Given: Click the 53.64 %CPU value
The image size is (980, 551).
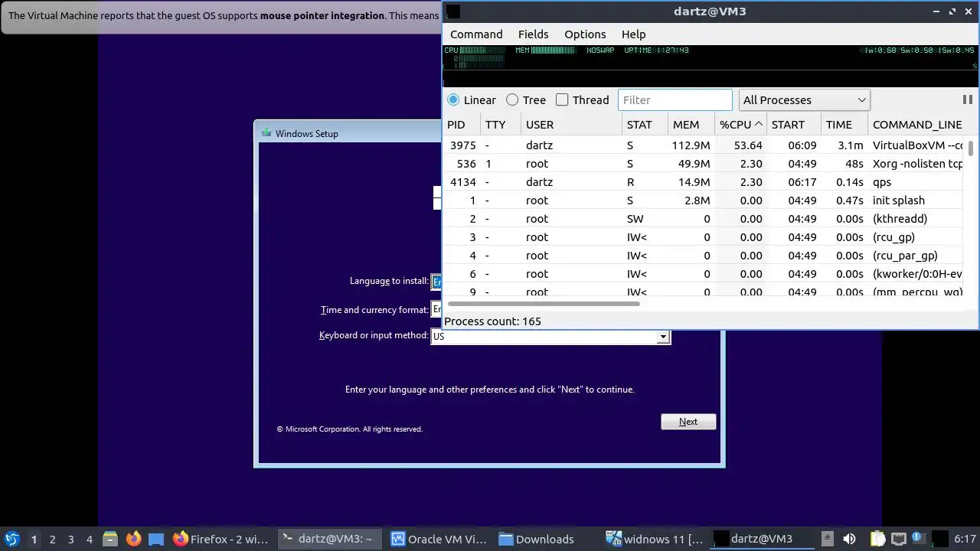Looking at the screenshot, I should (747, 145).
